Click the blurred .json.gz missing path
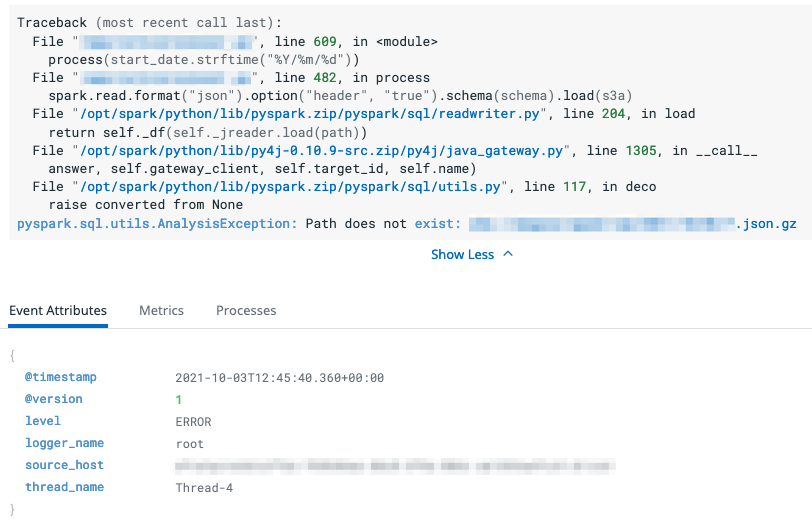This screenshot has height=526, width=812. click(x=632, y=224)
